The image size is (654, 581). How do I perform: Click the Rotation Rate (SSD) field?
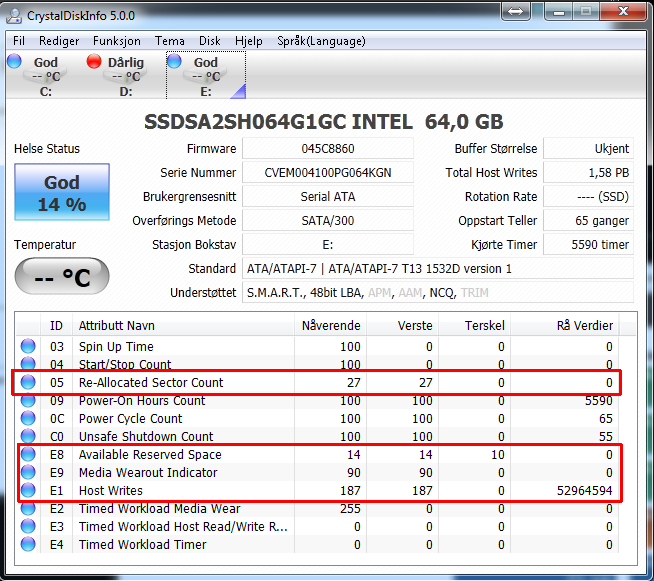point(589,196)
